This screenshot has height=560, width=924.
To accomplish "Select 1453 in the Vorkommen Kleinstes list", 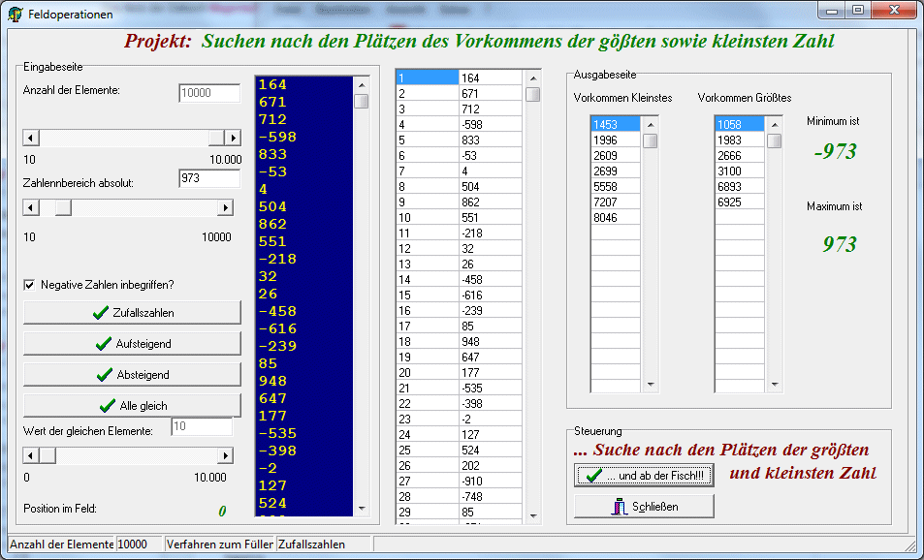I will click(616, 124).
